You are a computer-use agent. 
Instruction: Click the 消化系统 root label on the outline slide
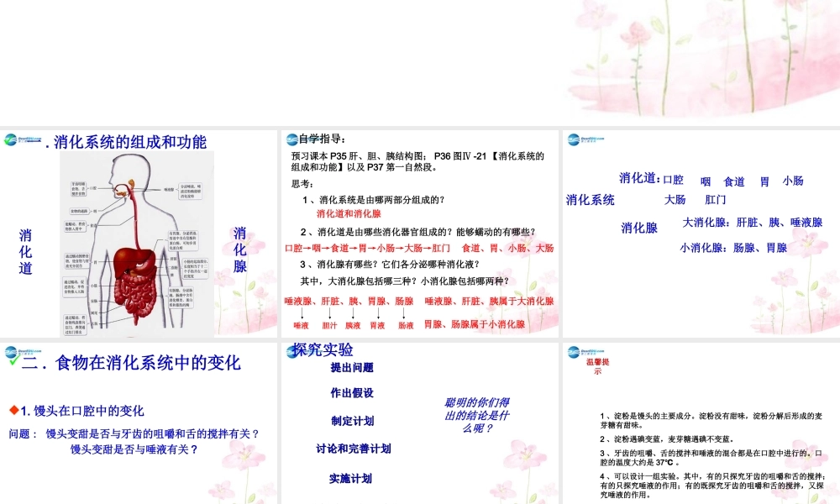click(x=590, y=200)
